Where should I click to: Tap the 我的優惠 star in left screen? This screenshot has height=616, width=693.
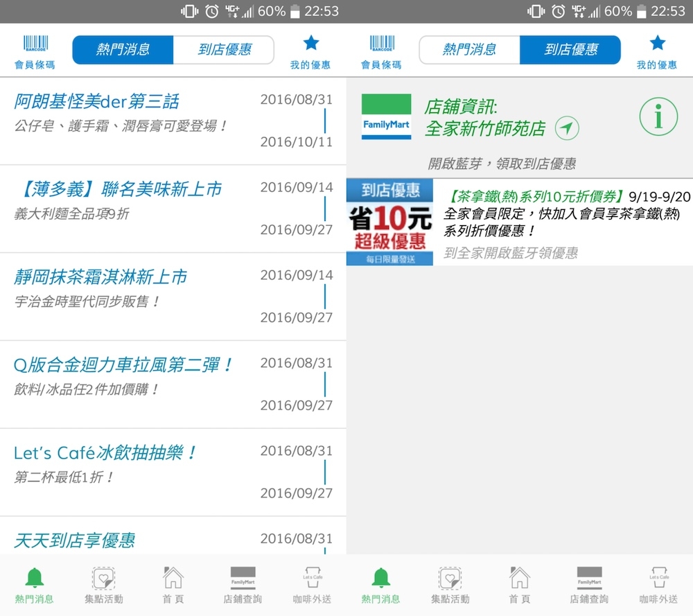pyautogui.click(x=310, y=43)
